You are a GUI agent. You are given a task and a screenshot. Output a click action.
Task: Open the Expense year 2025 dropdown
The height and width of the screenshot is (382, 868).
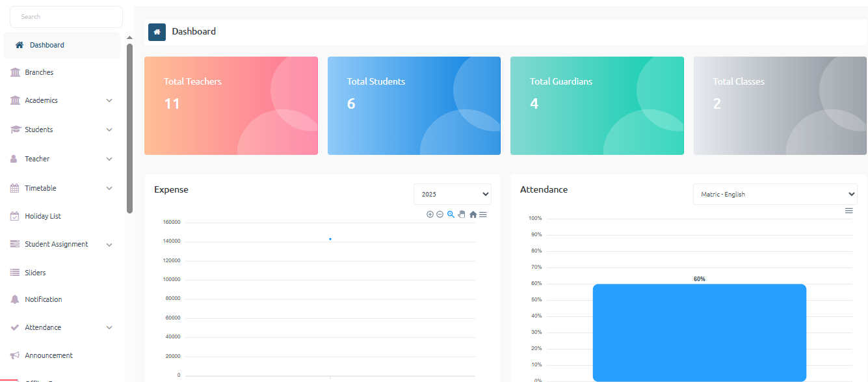point(452,195)
